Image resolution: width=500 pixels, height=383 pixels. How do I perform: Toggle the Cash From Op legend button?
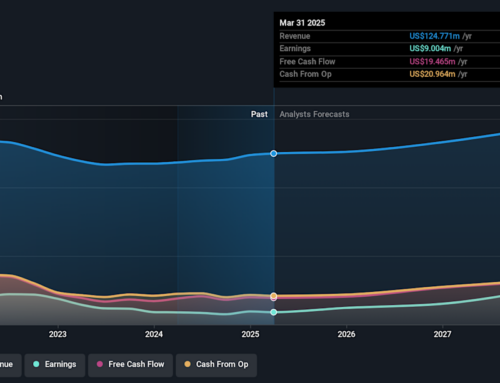[216, 365]
